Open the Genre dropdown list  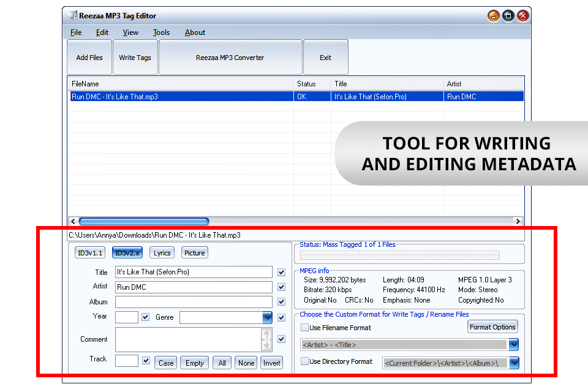coord(267,317)
